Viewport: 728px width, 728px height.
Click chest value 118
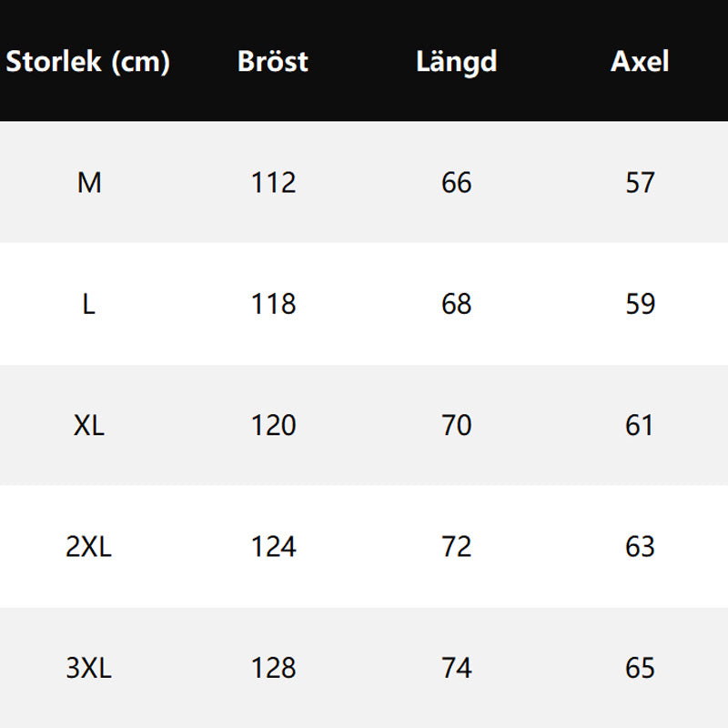(274, 304)
